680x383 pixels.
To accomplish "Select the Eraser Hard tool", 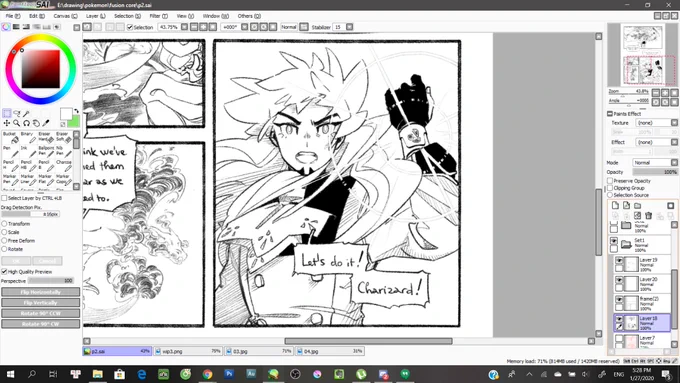I will point(46,137).
